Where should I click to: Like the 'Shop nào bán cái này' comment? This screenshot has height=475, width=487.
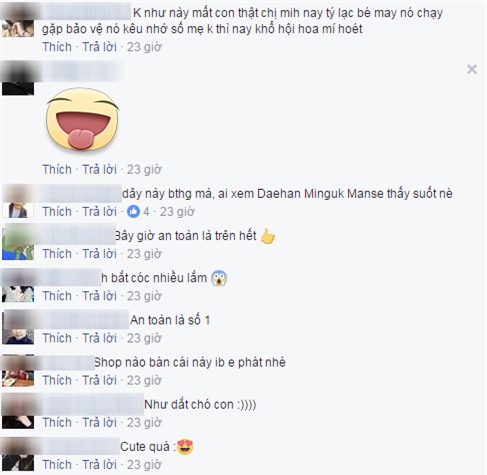tap(57, 380)
